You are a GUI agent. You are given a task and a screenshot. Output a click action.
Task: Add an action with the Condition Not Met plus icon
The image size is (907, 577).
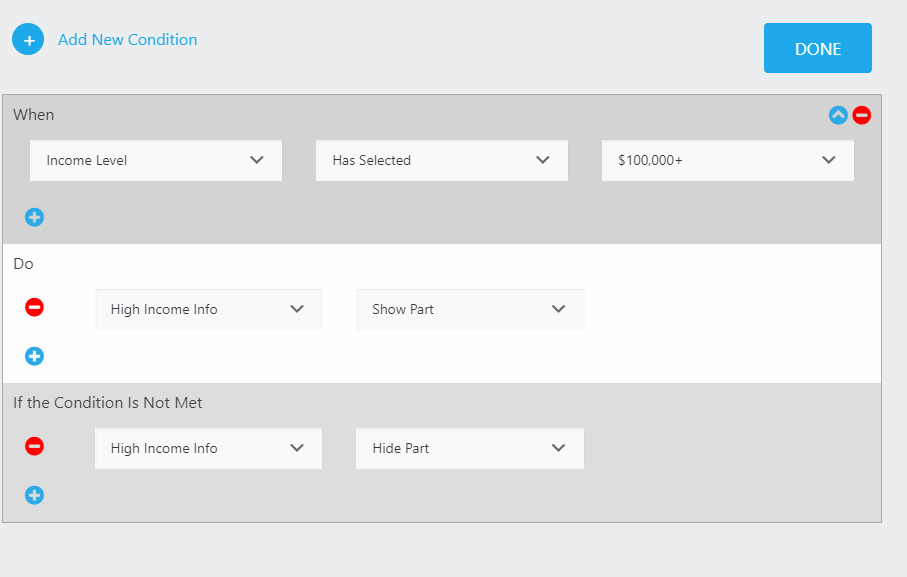[x=34, y=495]
